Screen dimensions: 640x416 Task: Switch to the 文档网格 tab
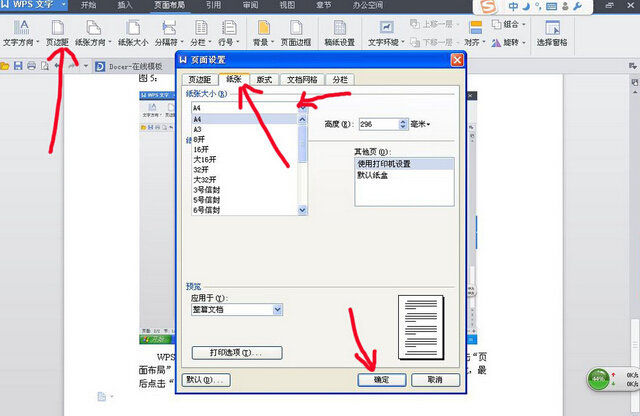303,79
